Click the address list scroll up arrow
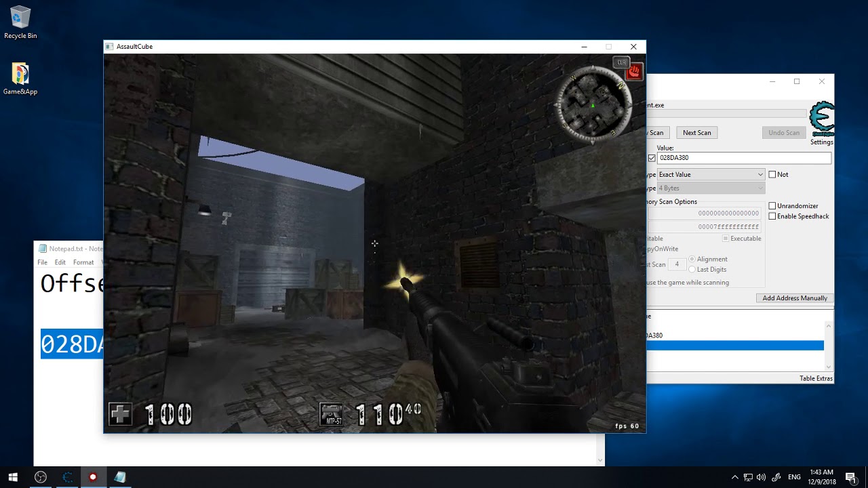Screen dimensions: 868x488 pyautogui.click(x=829, y=326)
